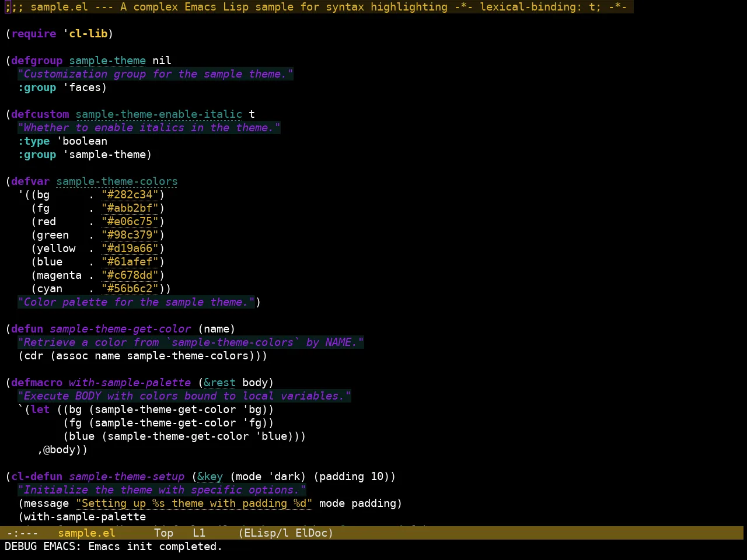Click the string "Setting up %s theme with padding %d"
The height and width of the screenshot is (560, 747).
[194, 503]
